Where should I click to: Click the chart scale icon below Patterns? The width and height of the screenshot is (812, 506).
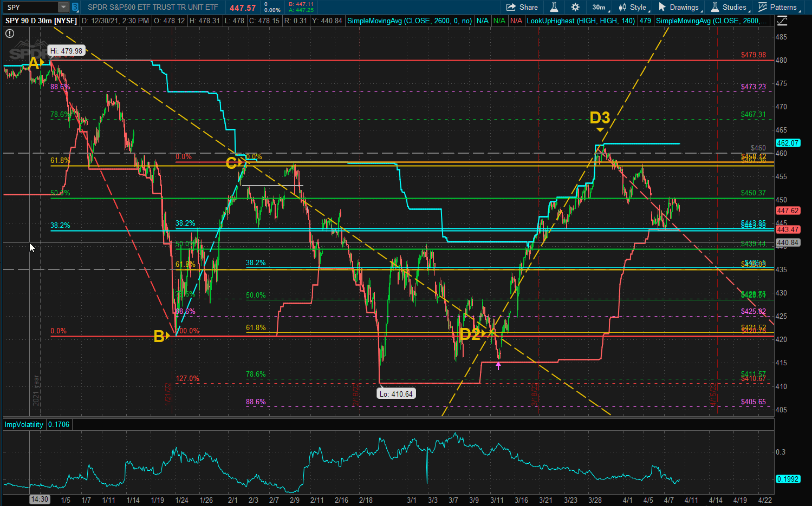coord(782,21)
